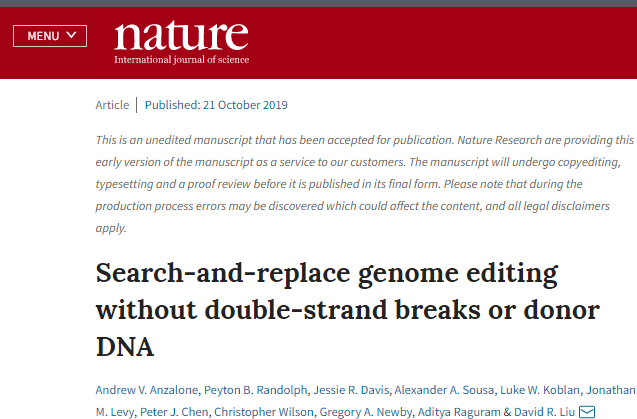Click author name Christopher Wilson
This screenshot has height=419, width=637.
click(264, 412)
